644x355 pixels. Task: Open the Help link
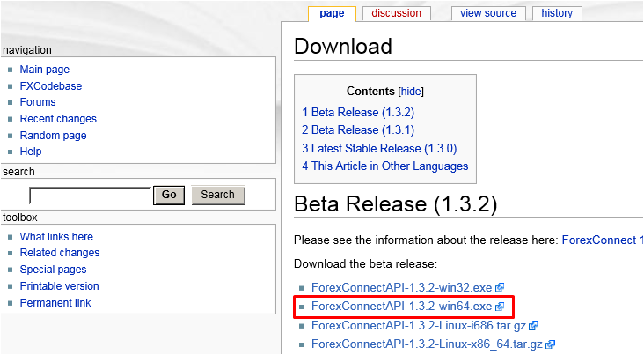tap(31, 152)
